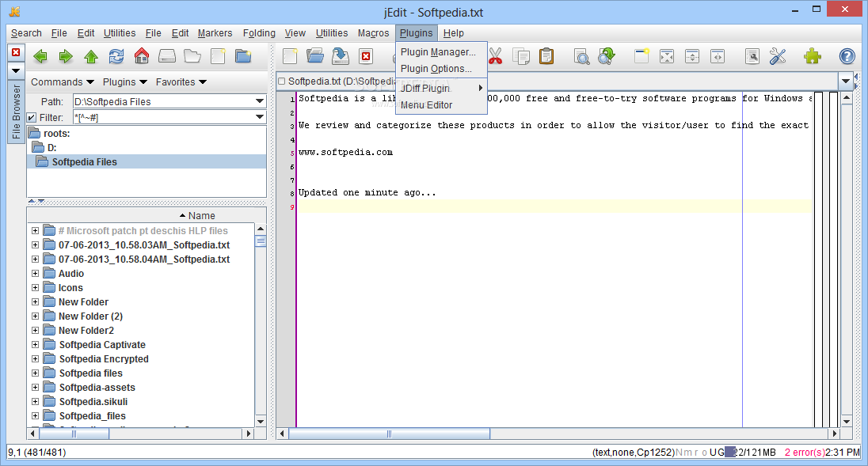This screenshot has height=466, width=868.
Task: Click the 2 error(s) status bar indicator
Action: tap(805, 453)
